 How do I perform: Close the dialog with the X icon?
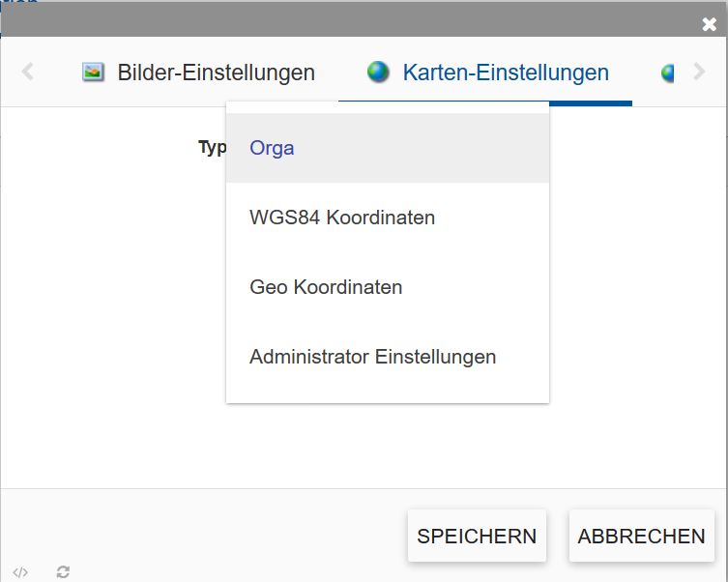pos(710,24)
